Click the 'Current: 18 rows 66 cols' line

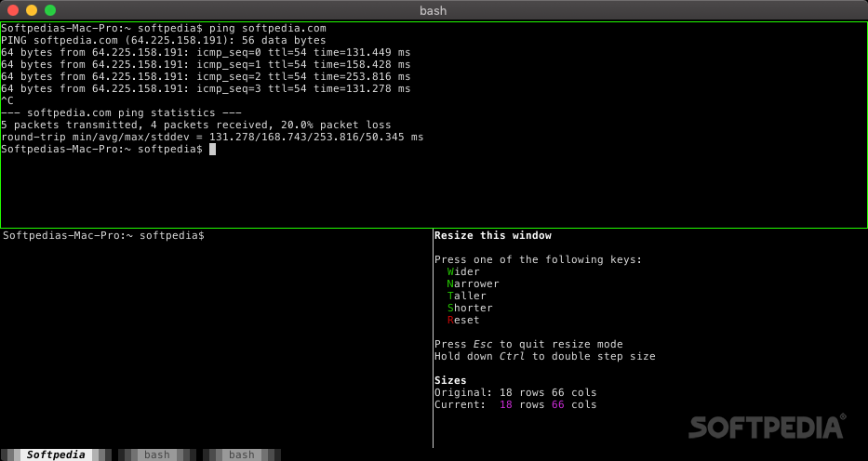515,404
